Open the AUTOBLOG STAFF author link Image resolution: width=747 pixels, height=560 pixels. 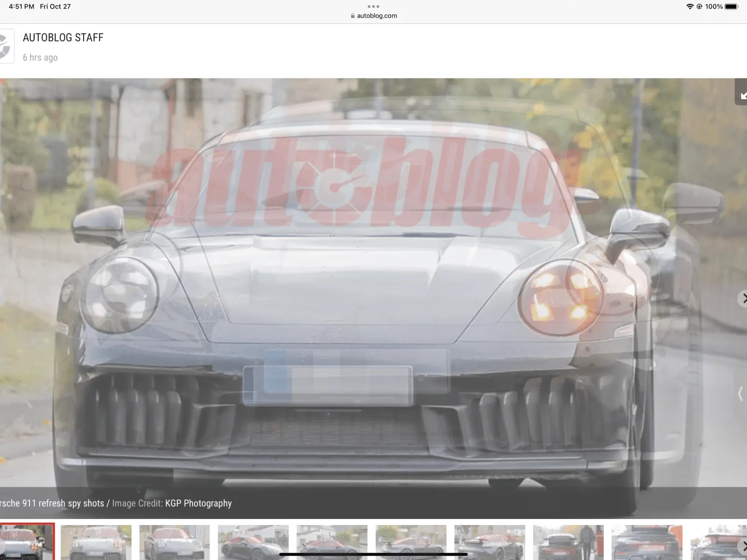[x=63, y=37]
